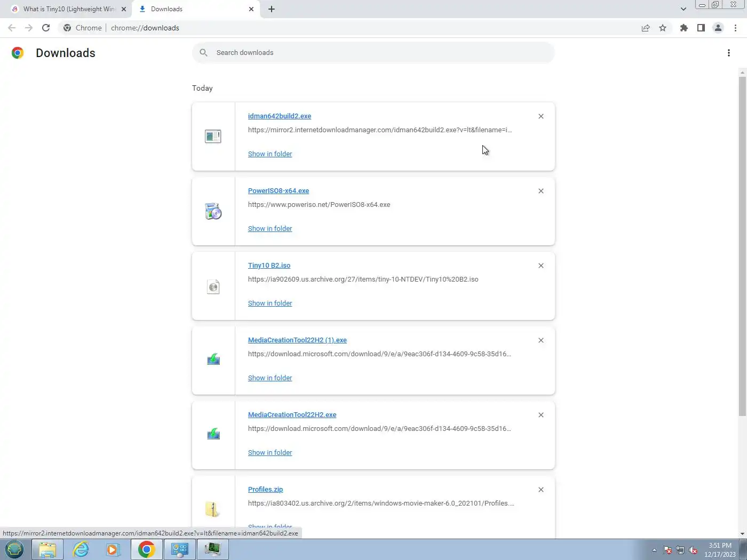Open Profiles.zip file link
Image resolution: width=747 pixels, height=560 pixels.
265,489
